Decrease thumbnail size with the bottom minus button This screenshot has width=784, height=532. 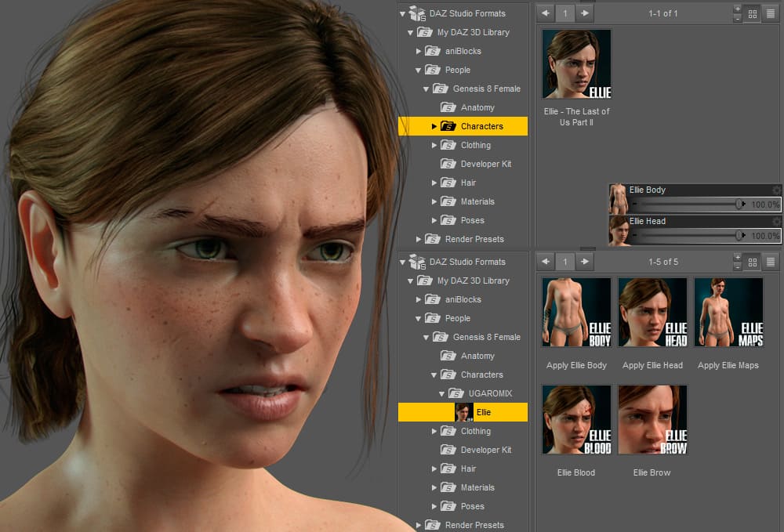(738, 266)
